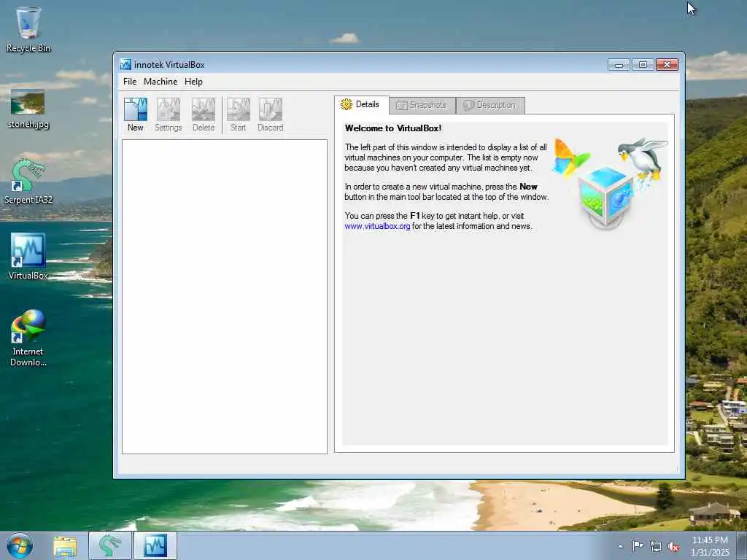Click the Welcome to VirtualBox! heading
Viewport: 747px width, 560px height.
(393, 128)
